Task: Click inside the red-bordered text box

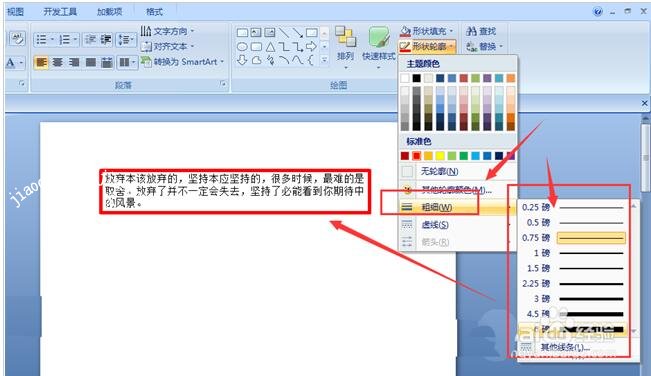Action: click(x=235, y=191)
